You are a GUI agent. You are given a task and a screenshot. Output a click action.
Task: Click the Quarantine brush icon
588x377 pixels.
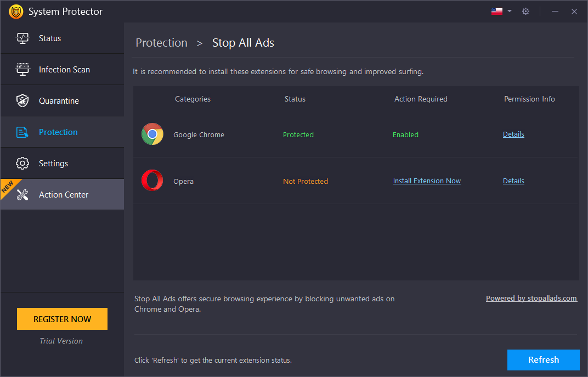tap(22, 100)
